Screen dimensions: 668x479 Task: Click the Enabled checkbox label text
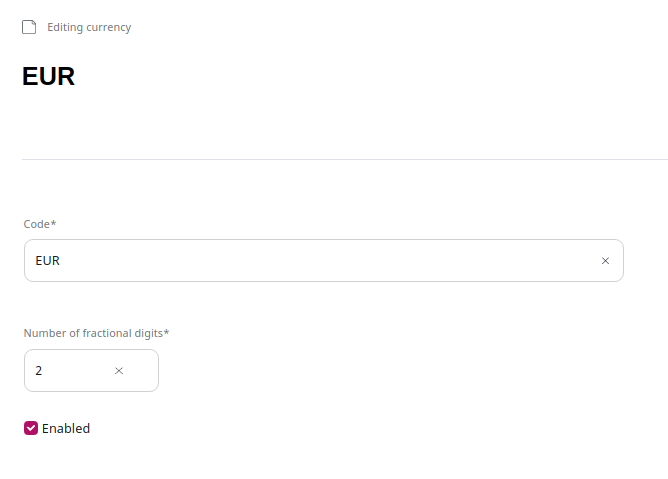click(x=66, y=428)
